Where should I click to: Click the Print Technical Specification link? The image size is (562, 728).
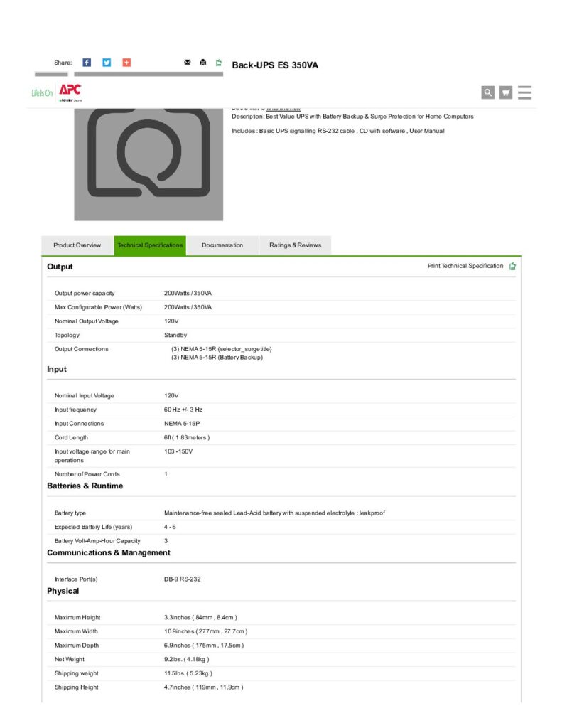(465, 266)
